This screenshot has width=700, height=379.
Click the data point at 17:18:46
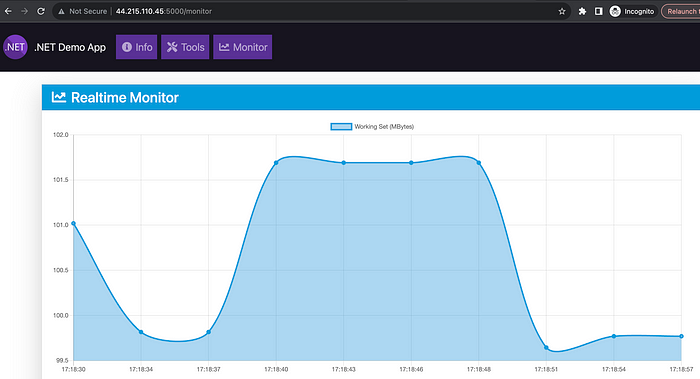pyautogui.click(x=411, y=163)
